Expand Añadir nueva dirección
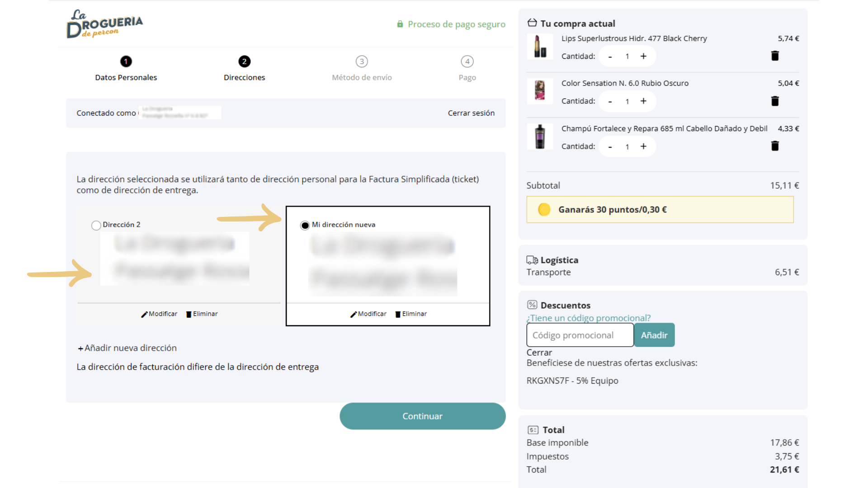 point(127,348)
